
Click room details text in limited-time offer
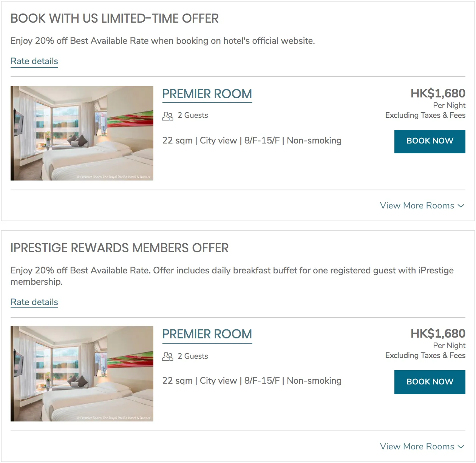pyautogui.click(x=252, y=140)
